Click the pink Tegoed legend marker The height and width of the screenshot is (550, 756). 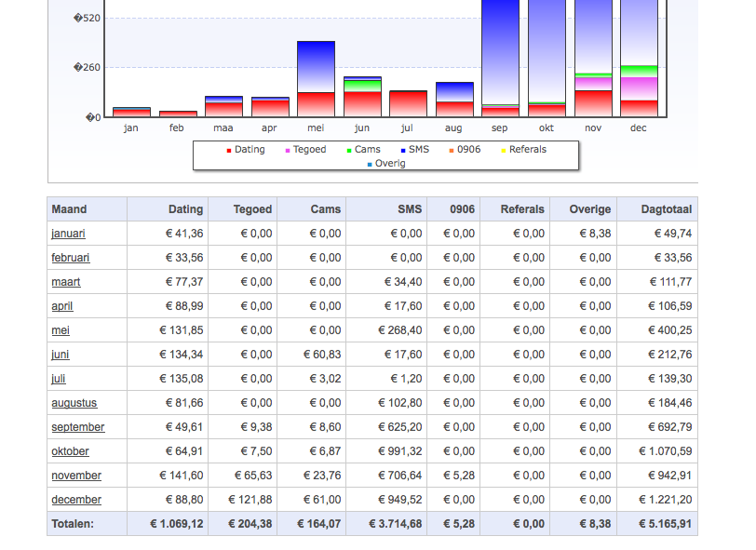coord(288,151)
